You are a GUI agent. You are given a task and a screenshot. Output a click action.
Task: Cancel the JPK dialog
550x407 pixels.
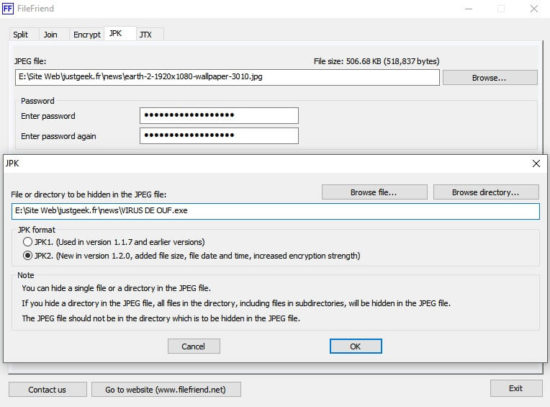[194, 346]
